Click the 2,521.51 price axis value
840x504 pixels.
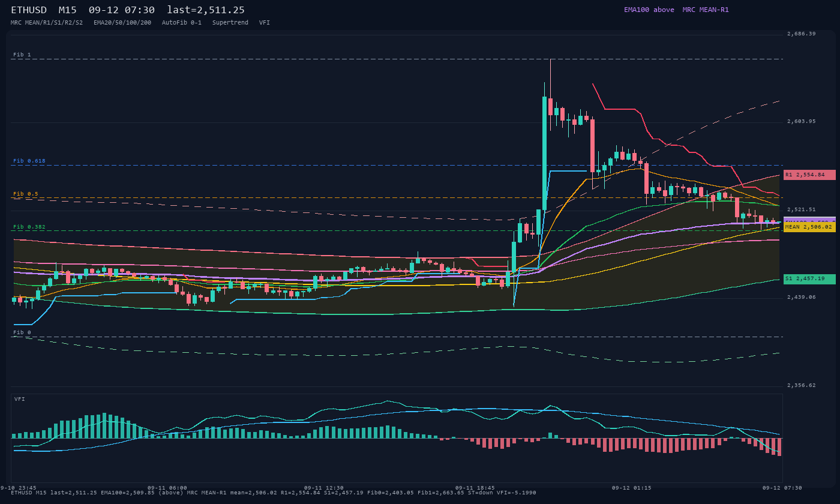(802, 209)
